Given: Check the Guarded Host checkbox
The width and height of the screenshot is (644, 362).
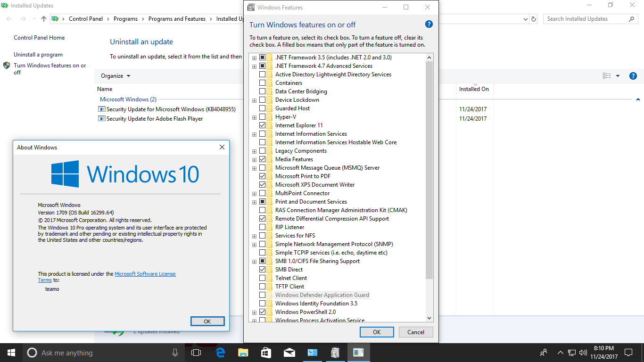Looking at the screenshot, I should (x=262, y=108).
